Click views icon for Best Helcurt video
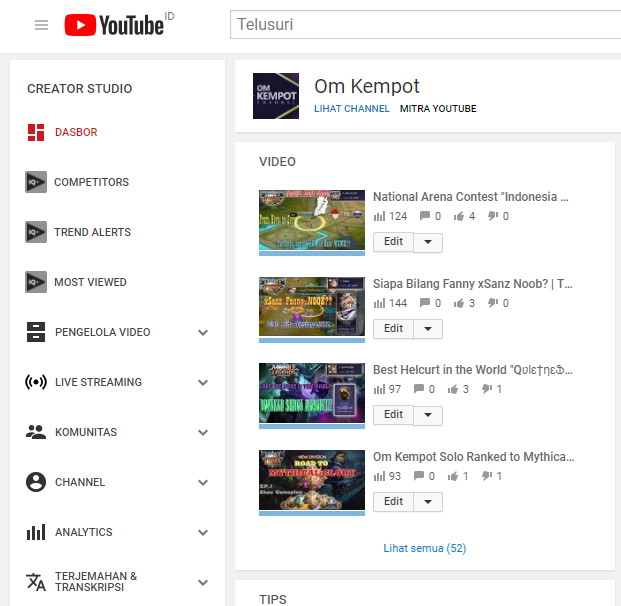 point(379,389)
